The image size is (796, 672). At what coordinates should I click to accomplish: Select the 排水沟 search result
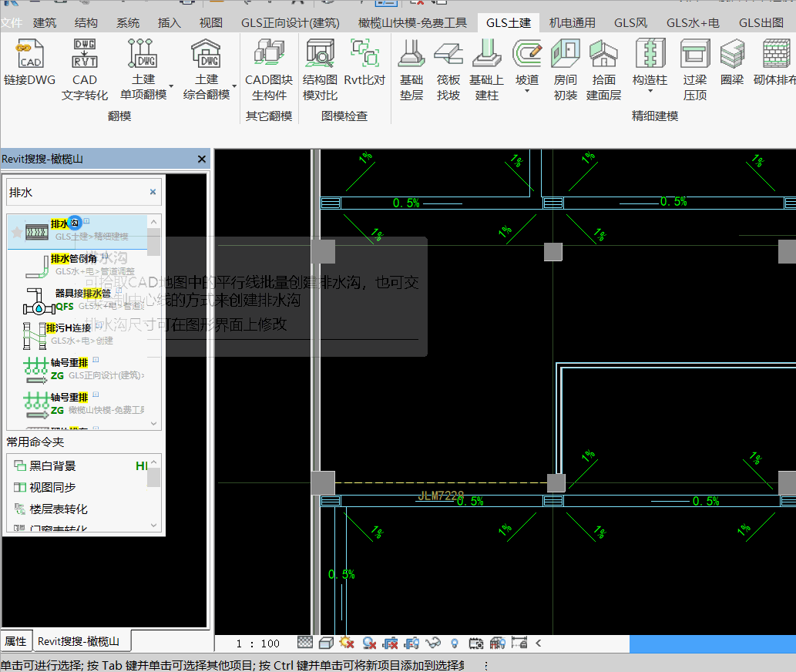[x=78, y=231]
